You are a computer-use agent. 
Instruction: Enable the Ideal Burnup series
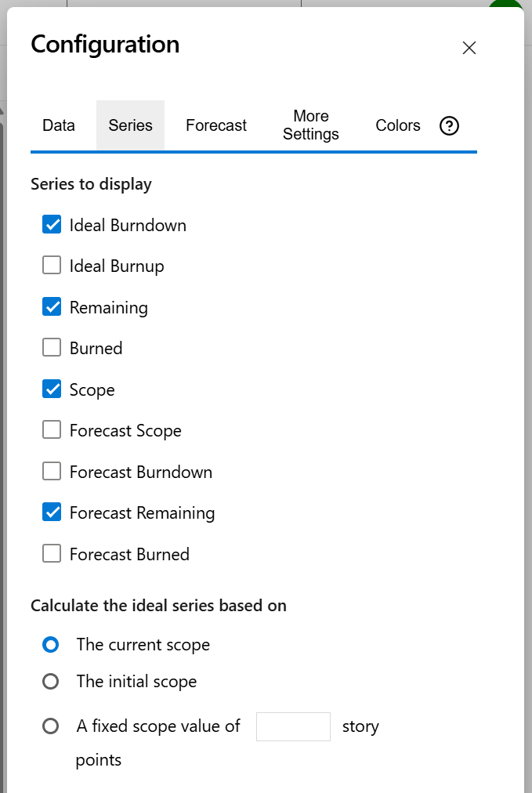[52, 265]
